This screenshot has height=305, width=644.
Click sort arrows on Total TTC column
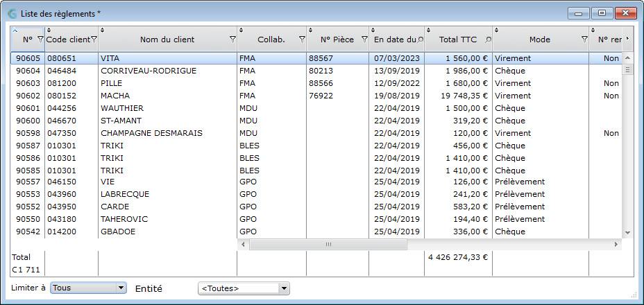tap(428, 30)
